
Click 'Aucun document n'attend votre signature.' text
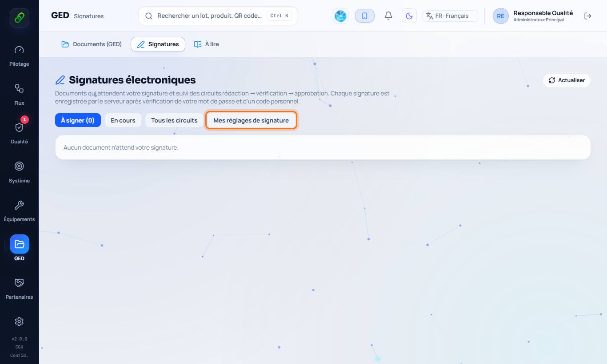pos(121,147)
